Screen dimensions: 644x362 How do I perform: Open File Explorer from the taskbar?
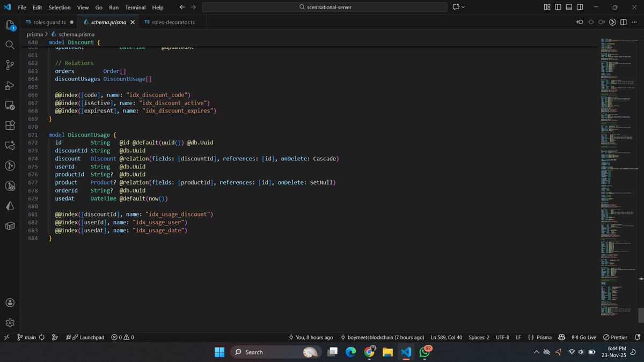click(387, 352)
